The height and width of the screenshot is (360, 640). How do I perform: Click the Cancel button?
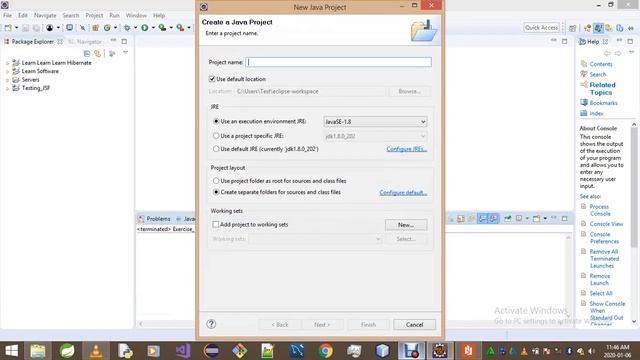[x=414, y=324]
